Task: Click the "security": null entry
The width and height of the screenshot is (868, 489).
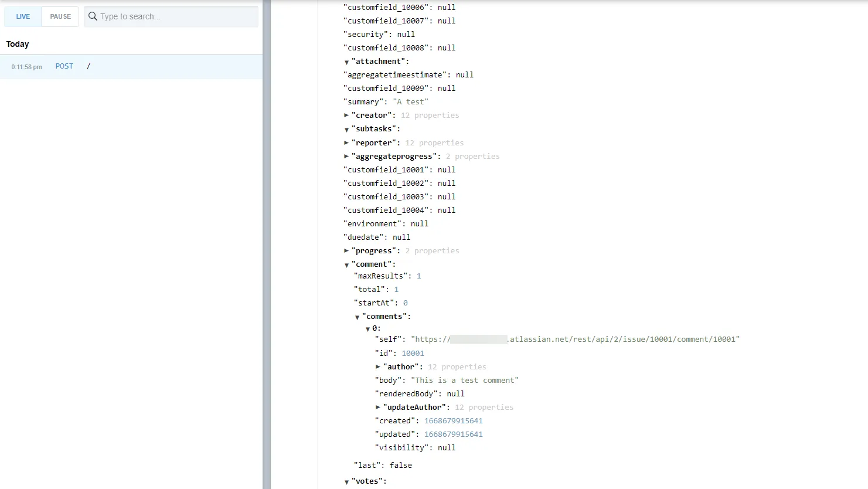Action: (x=379, y=35)
